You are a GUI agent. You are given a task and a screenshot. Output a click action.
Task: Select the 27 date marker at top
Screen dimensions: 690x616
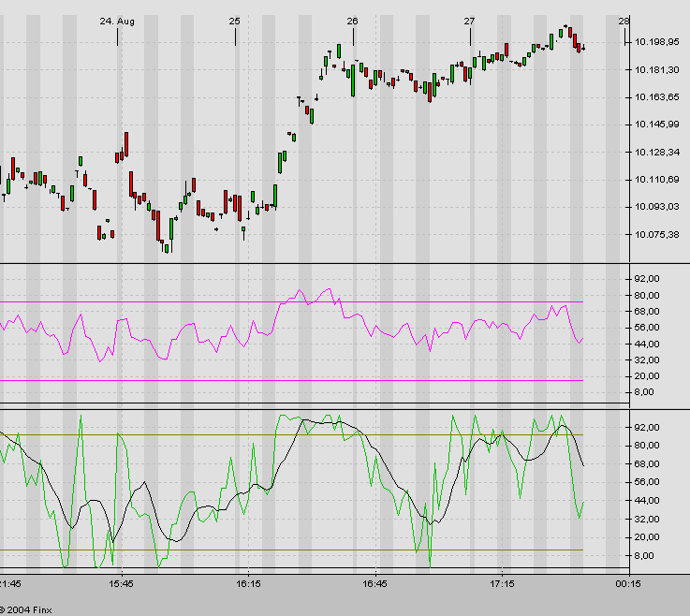click(x=469, y=21)
